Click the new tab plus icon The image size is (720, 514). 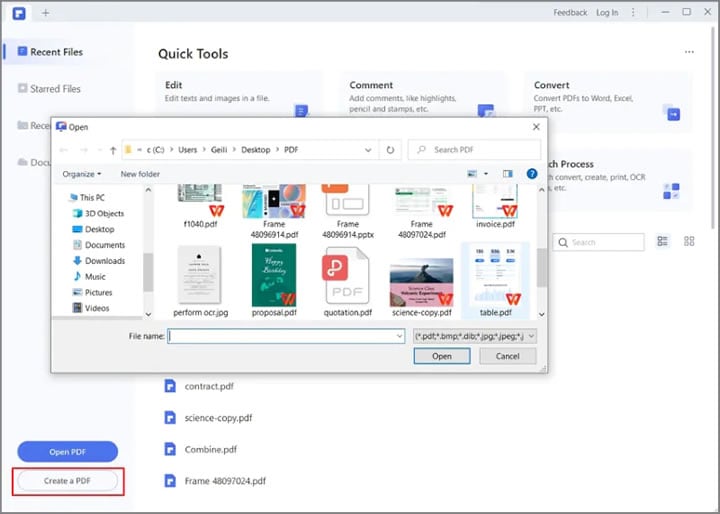click(x=45, y=13)
